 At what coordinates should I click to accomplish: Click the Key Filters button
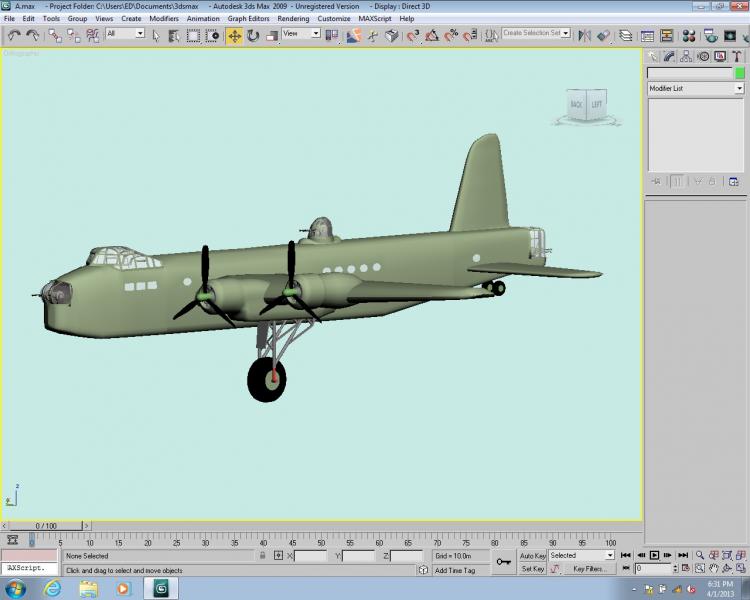click(x=589, y=569)
